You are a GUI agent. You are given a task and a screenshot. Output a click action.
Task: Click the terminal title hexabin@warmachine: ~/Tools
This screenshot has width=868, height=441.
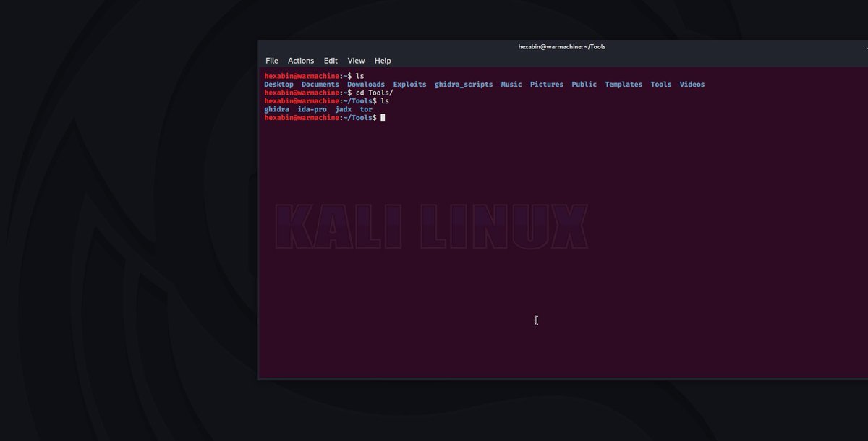point(562,47)
